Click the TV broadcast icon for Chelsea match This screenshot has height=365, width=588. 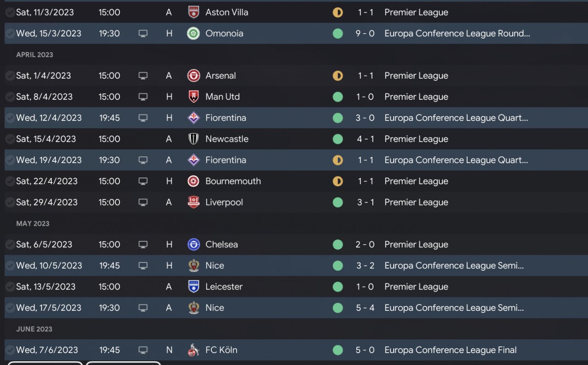pyautogui.click(x=143, y=245)
